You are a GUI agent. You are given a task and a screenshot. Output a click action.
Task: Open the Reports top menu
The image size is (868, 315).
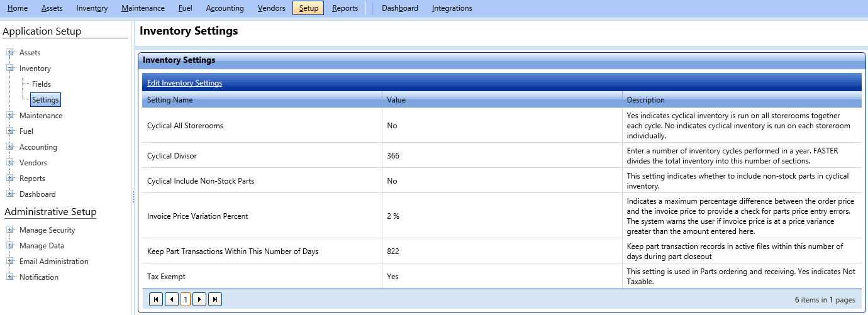(x=345, y=8)
